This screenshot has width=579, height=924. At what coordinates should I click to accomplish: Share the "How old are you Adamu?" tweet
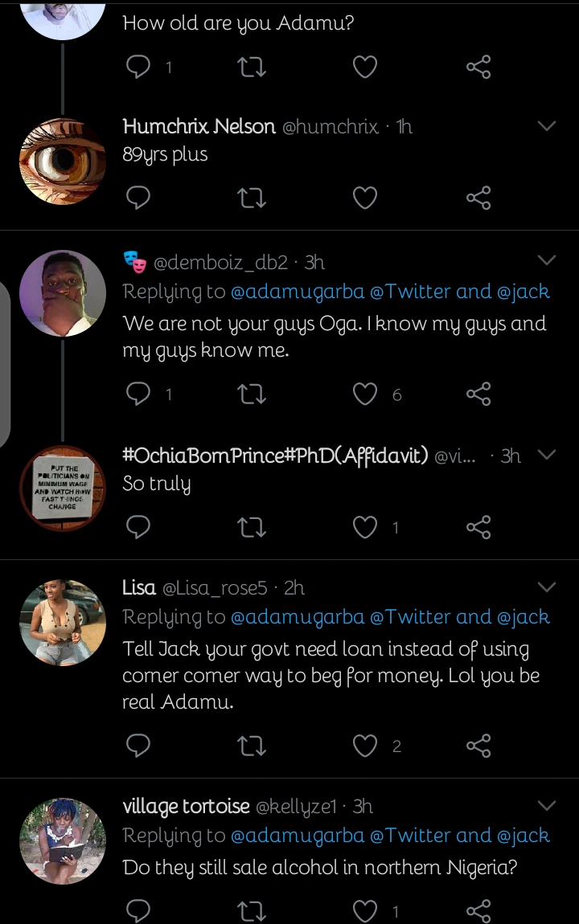478,67
